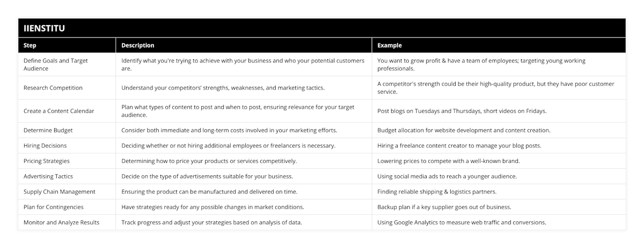Select the Monitor and Analyze Results cell
Screen dimensions: 644x248
coord(61,222)
